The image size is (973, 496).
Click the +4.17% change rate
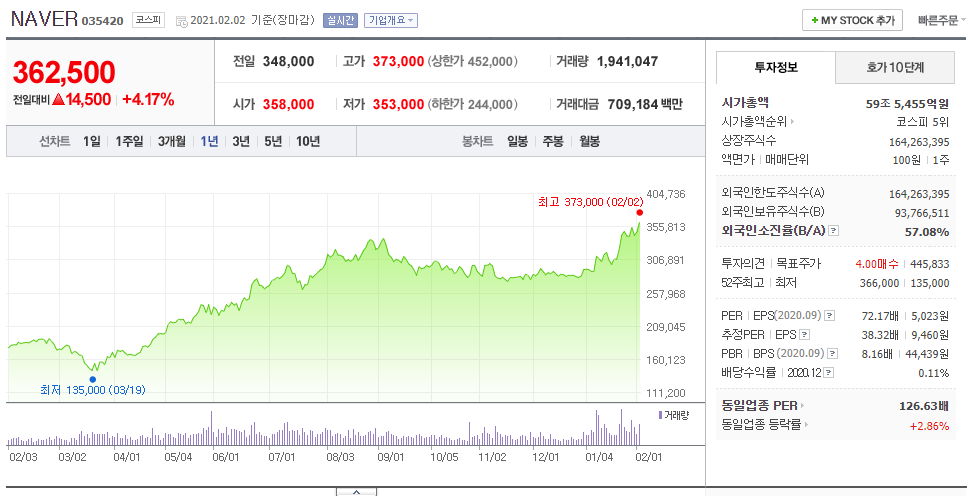tap(148, 99)
